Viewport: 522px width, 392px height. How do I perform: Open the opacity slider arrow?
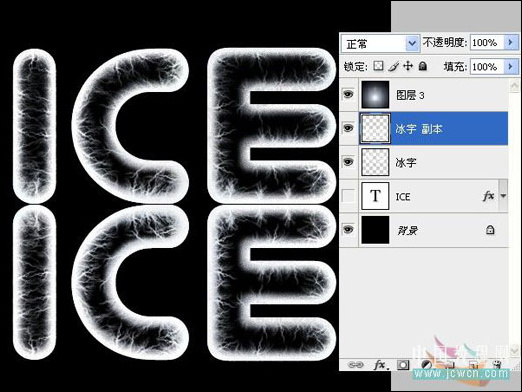511,43
